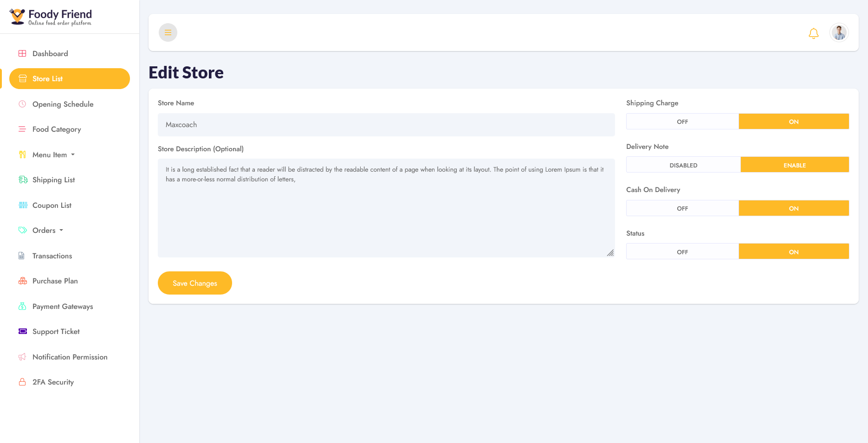868x443 pixels.
Task: Click the hamburger menu toggle icon
Action: click(x=168, y=32)
